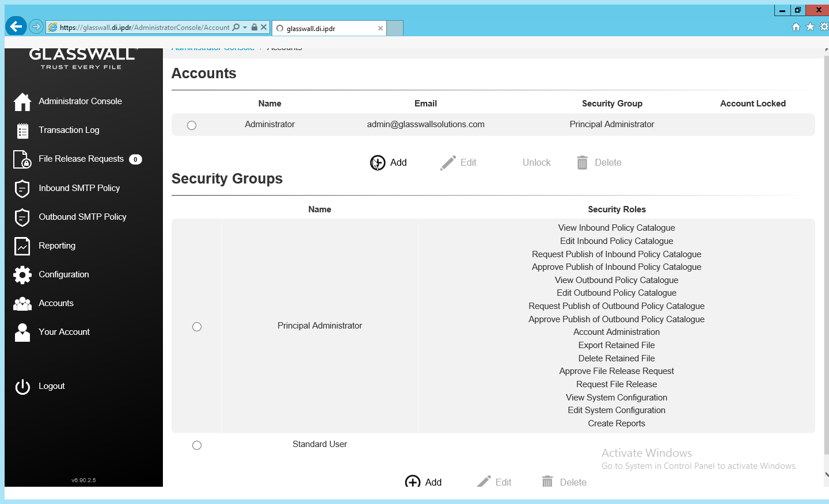Select the Principal Administrator security group radio
Viewport: 829px width, 504px height.
coord(197,327)
